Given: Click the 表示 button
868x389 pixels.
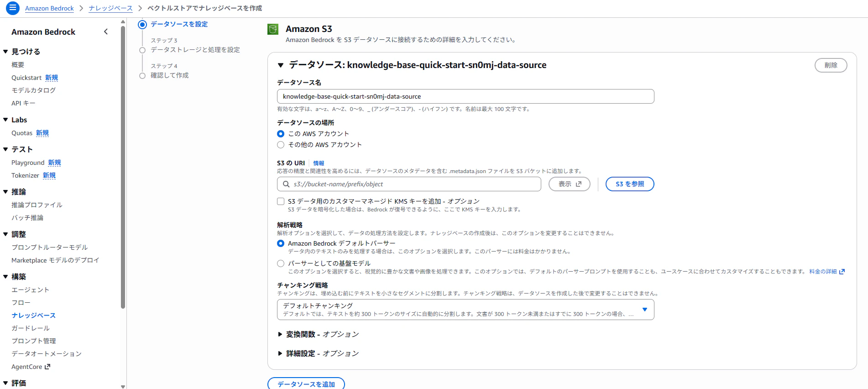Looking at the screenshot, I should click(x=570, y=184).
